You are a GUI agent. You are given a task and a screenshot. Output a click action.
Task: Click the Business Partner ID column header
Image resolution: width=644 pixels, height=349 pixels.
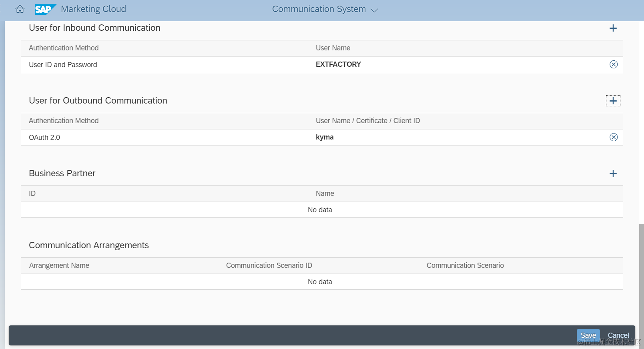[x=32, y=193]
